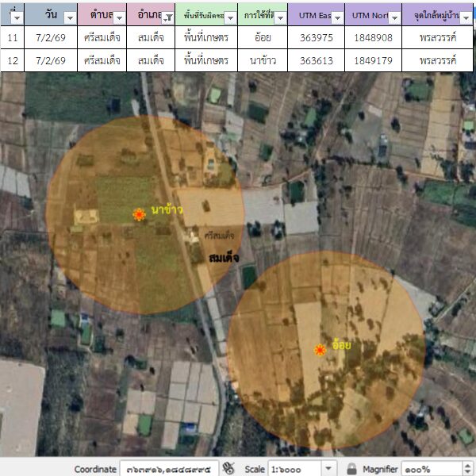Click the red hotspot marker labeled นาข้าว

[x=140, y=214]
